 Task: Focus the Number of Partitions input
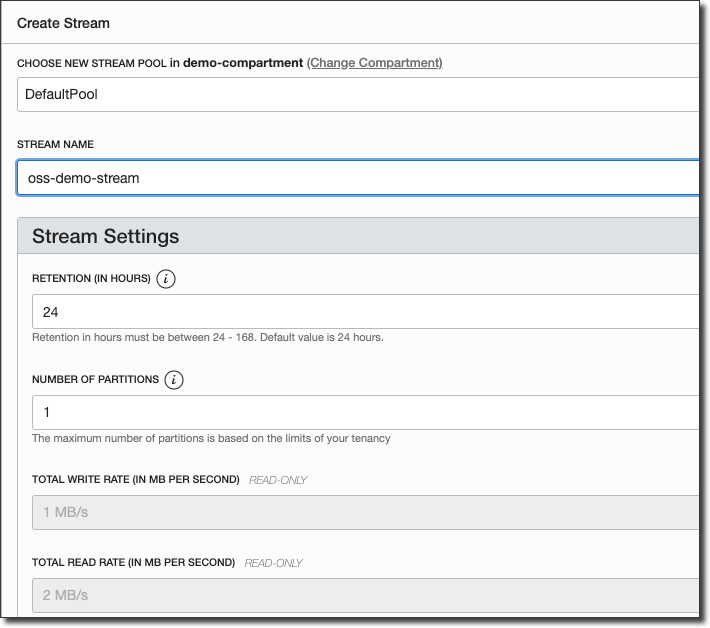[364, 412]
